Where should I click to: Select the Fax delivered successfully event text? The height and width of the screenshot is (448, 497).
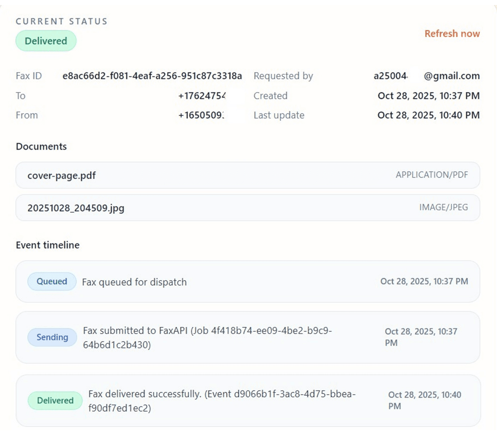coord(221,401)
